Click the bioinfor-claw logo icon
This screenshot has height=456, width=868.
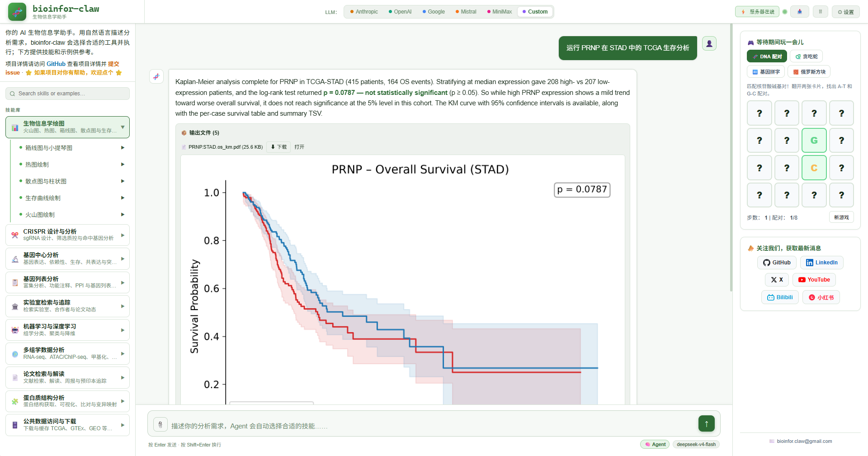pos(17,12)
